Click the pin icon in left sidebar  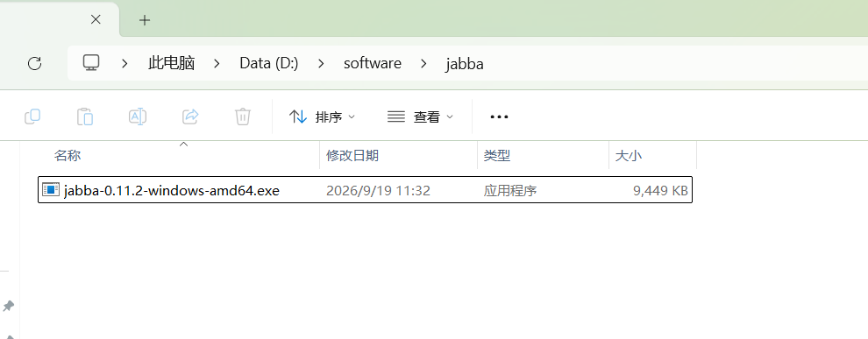(8, 305)
